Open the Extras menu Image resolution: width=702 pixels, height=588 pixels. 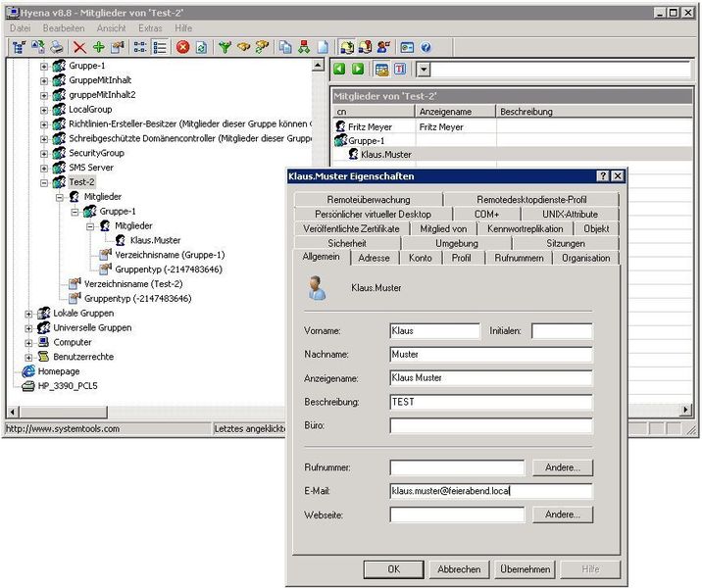pos(150,28)
